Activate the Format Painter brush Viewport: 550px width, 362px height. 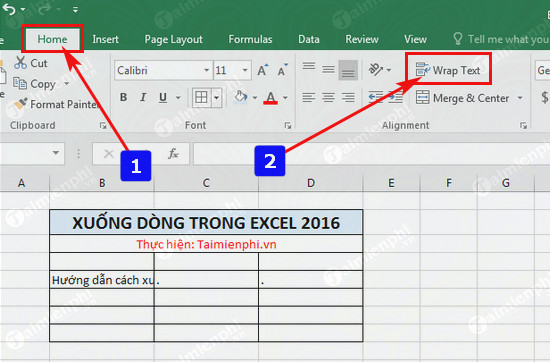coord(56,104)
